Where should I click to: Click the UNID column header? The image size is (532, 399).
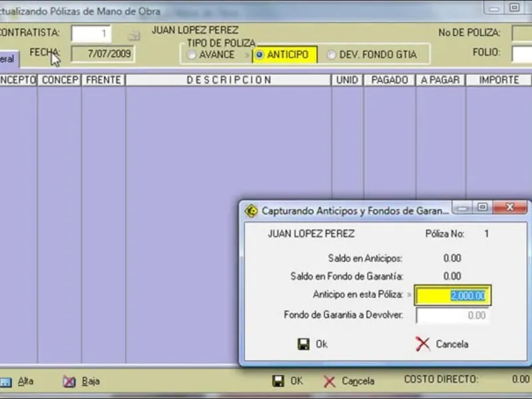[347, 80]
